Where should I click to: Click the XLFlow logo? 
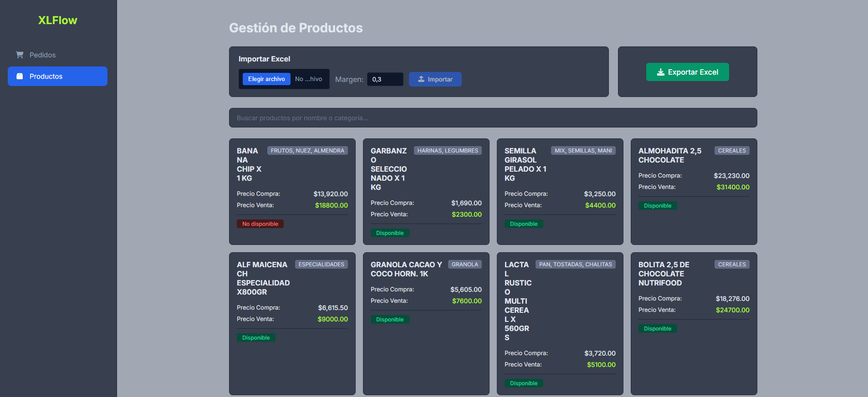click(x=58, y=20)
